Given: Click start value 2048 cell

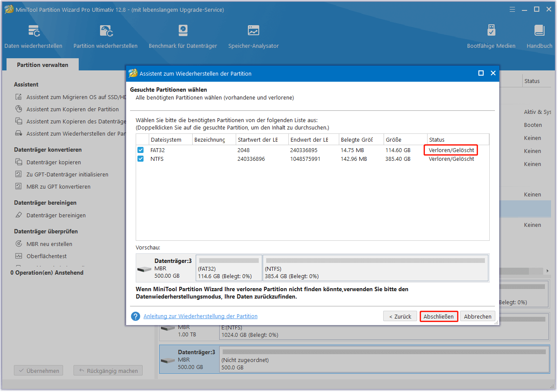Looking at the screenshot, I should [243, 150].
